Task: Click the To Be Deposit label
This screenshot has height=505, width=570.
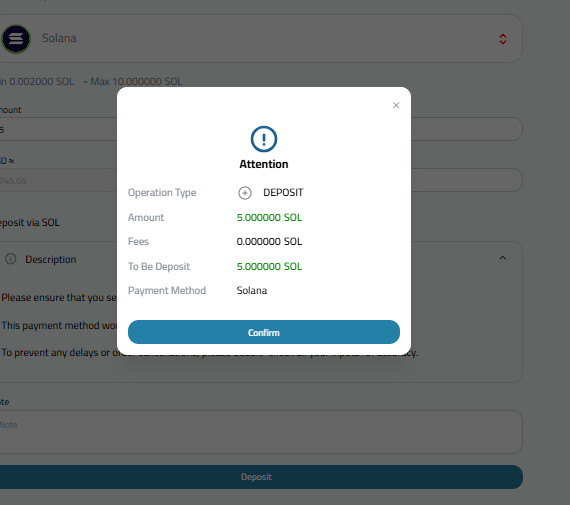Action: pyautogui.click(x=159, y=266)
